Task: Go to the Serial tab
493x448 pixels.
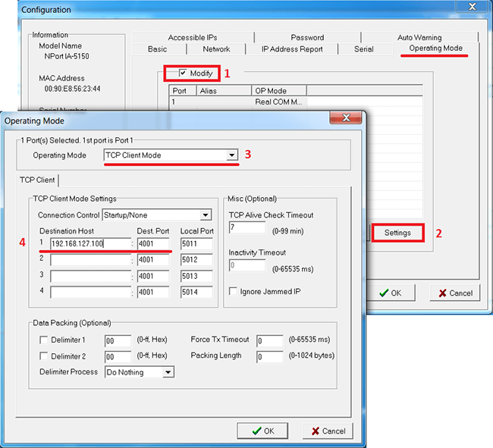Action: pyautogui.click(x=364, y=49)
